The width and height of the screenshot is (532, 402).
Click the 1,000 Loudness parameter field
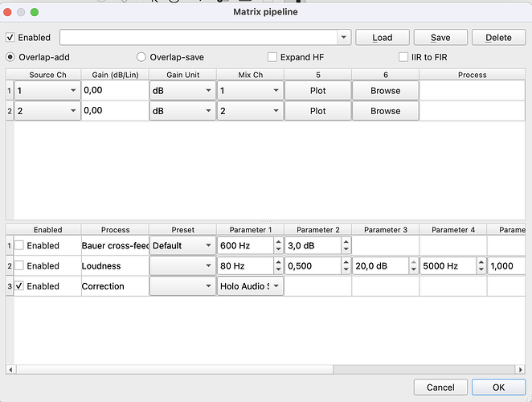(506, 266)
